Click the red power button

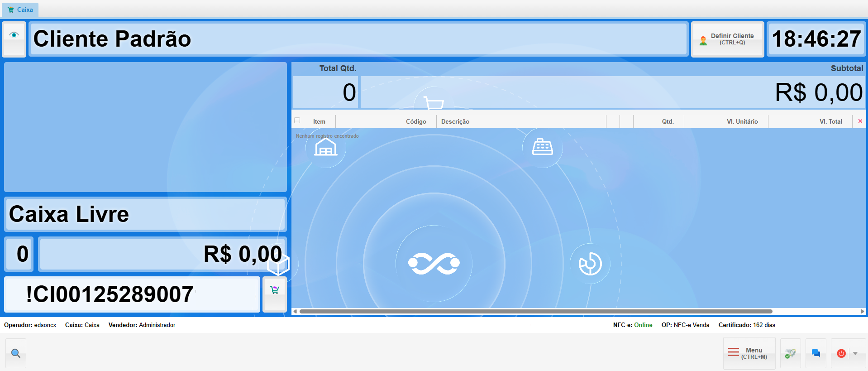click(841, 353)
